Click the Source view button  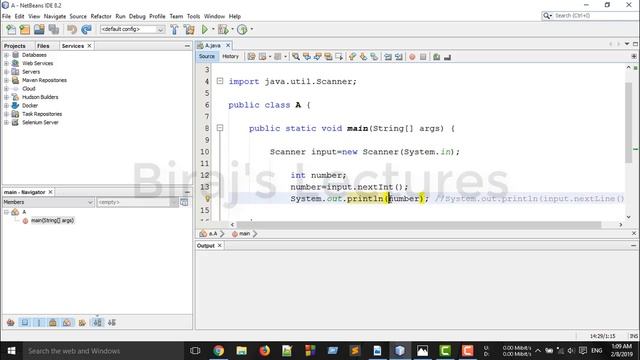[x=207, y=57]
